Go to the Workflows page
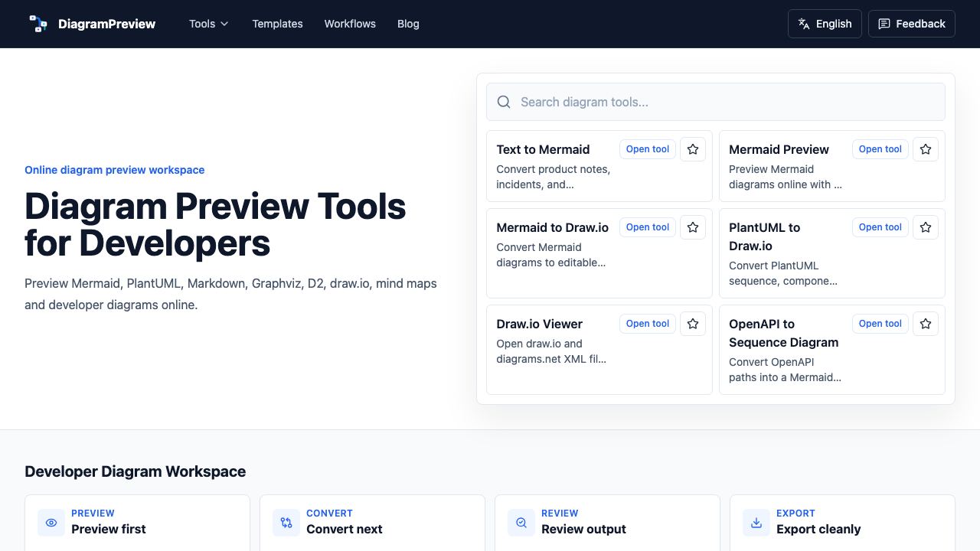The width and height of the screenshot is (980, 551). pyautogui.click(x=350, y=24)
